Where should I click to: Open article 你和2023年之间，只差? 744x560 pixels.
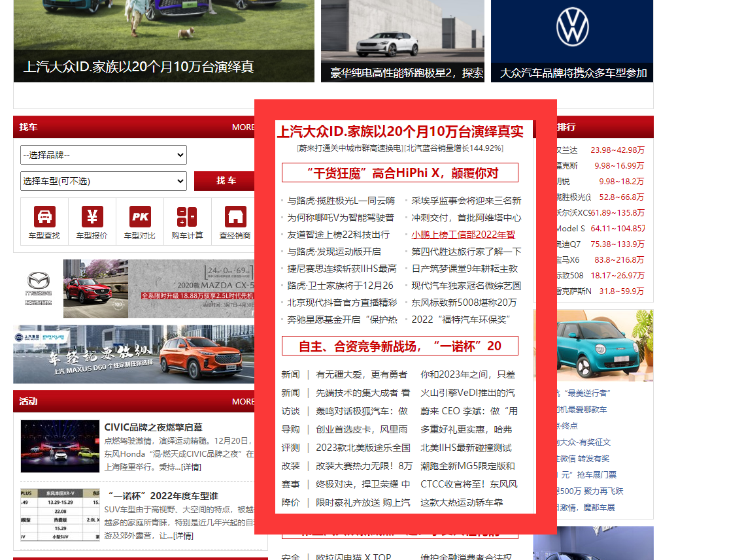[468, 374]
